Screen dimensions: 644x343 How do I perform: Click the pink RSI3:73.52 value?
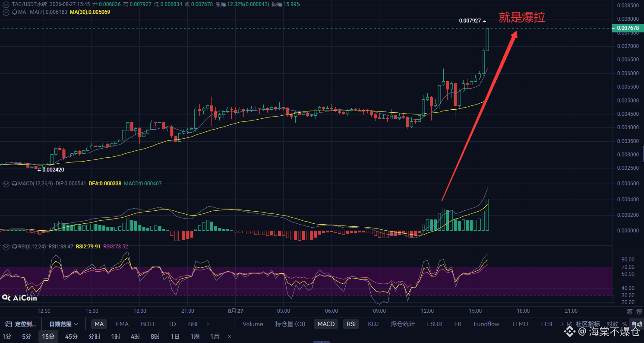click(x=116, y=247)
